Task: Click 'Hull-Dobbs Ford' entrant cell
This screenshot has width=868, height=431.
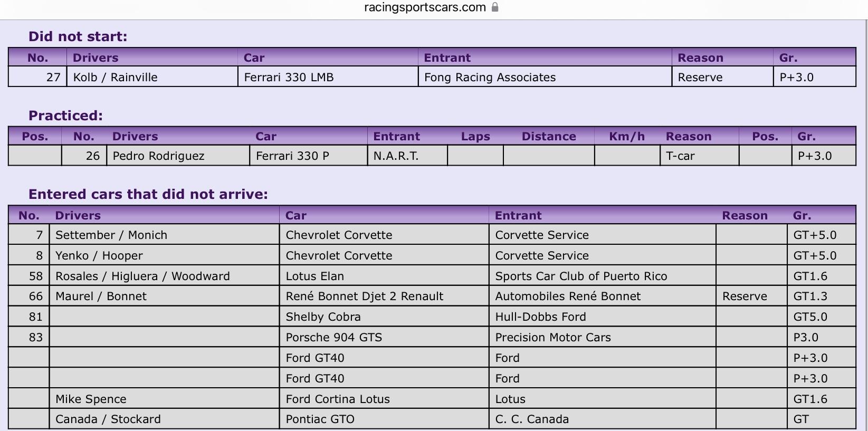Action: point(603,317)
